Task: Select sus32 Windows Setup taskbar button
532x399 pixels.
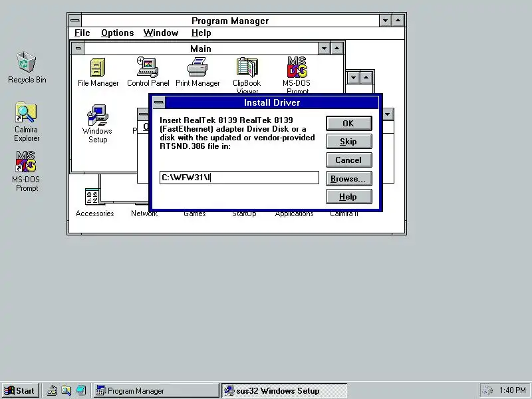Action: 285,390
